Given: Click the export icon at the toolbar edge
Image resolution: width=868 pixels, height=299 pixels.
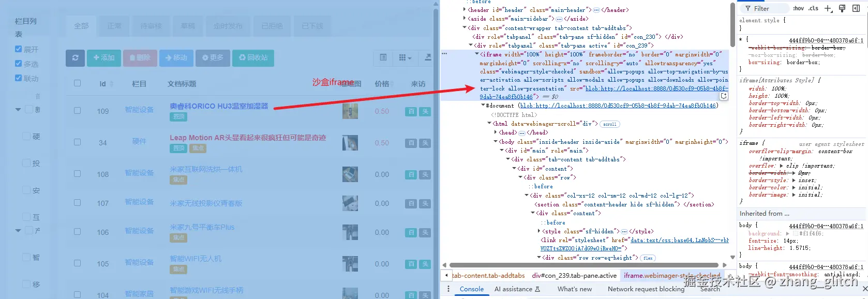Looking at the screenshot, I should click(428, 58).
